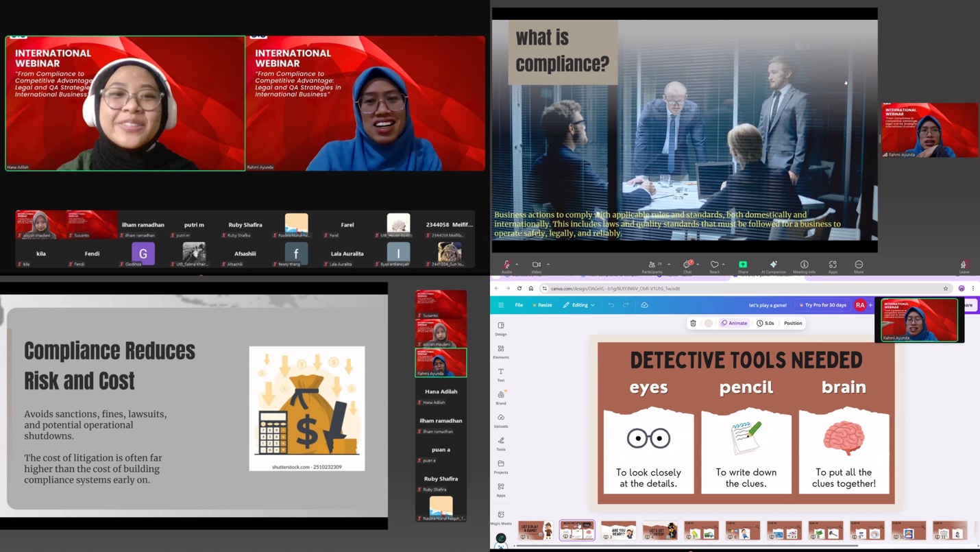The width and height of the screenshot is (980, 552).
Task: Click the More options icon in Zoom
Action: [x=859, y=264]
